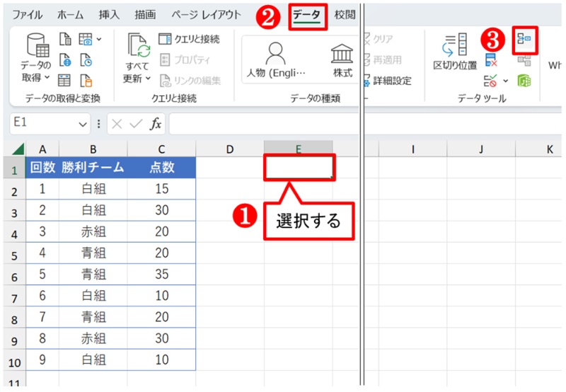Image resolution: width=566 pixels, height=392 pixels.
Task: Select row header 5
Action: click(14, 256)
